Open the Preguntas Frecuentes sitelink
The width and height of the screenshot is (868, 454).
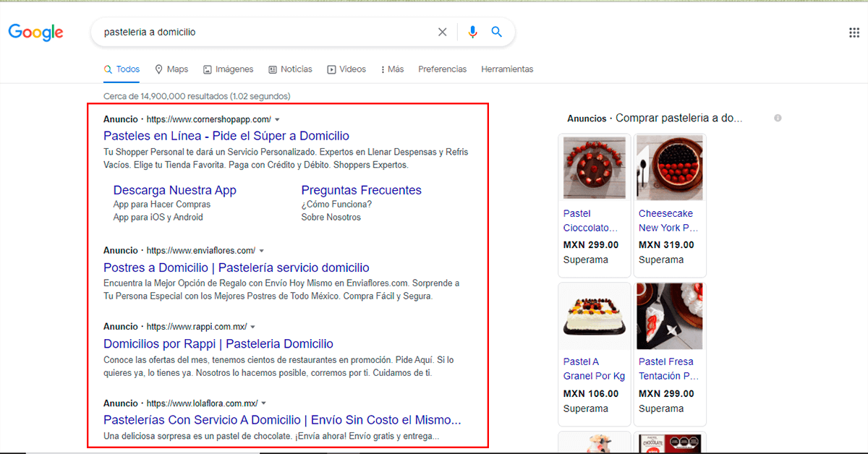(361, 189)
